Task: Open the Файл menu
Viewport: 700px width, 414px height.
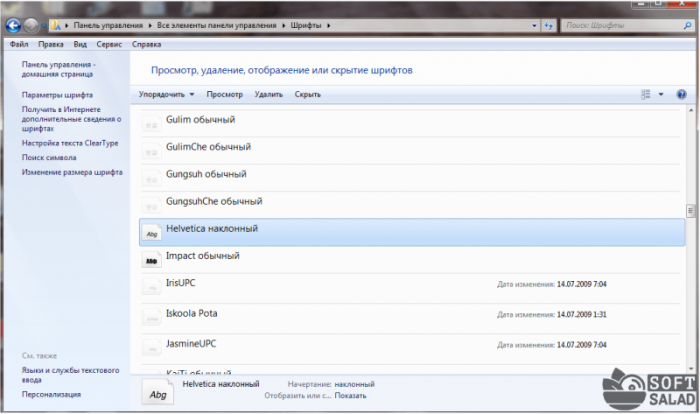Action: click(x=19, y=44)
